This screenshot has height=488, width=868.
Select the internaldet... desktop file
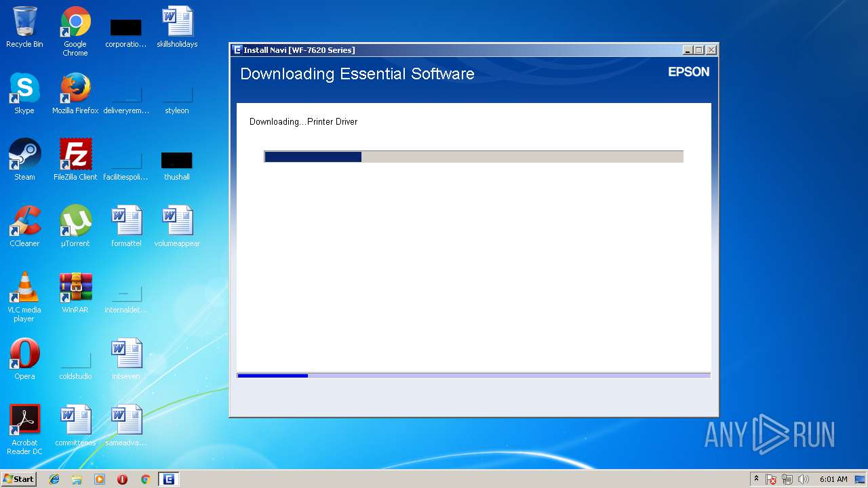pyautogui.click(x=126, y=300)
